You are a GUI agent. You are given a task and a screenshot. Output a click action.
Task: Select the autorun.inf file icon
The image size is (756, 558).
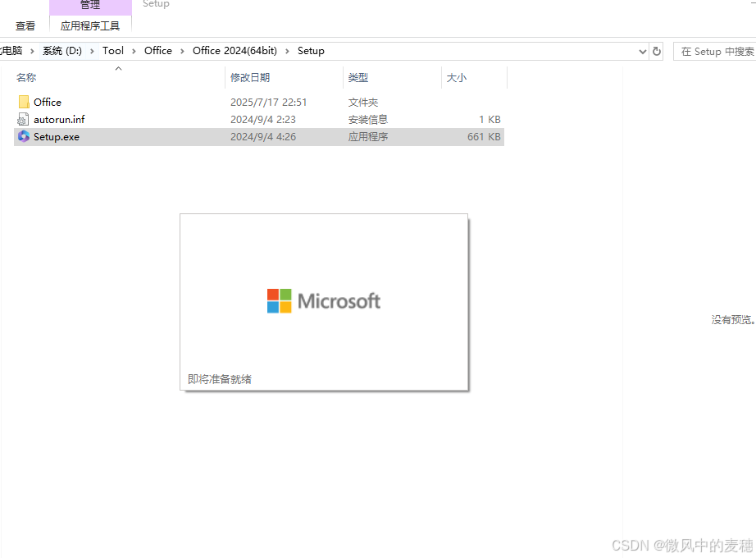click(x=23, y=119)
